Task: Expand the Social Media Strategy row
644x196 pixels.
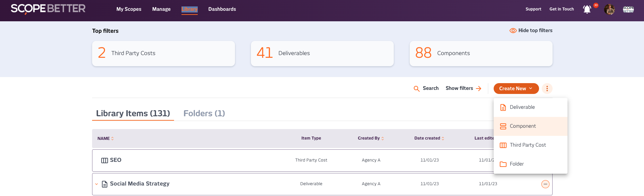Action: [x=96, y=184]
